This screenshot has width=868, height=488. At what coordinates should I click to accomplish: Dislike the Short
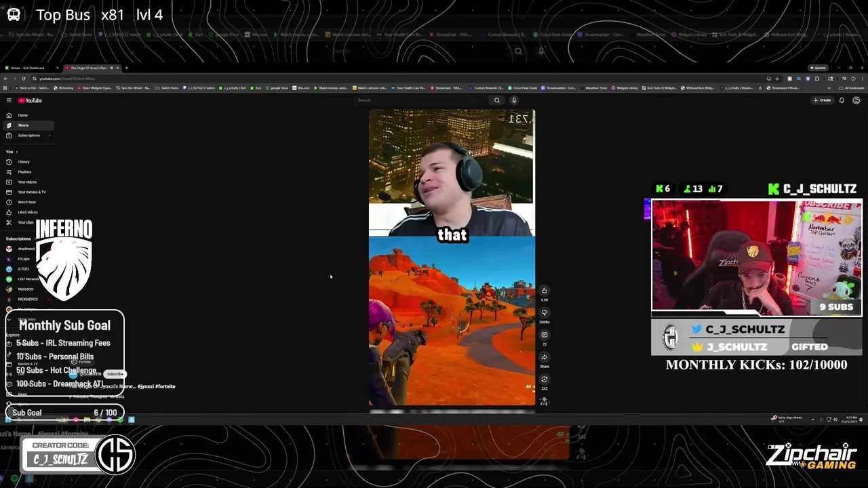[544, 313]
